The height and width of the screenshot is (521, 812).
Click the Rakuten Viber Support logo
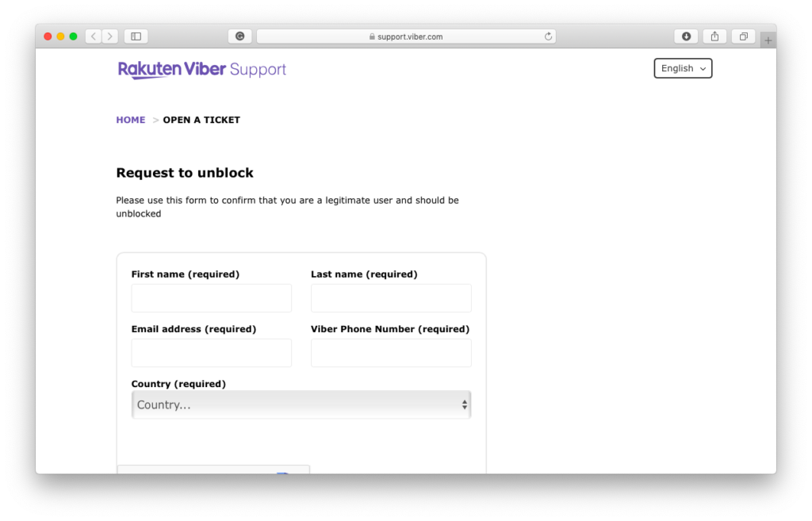point(202,70)
